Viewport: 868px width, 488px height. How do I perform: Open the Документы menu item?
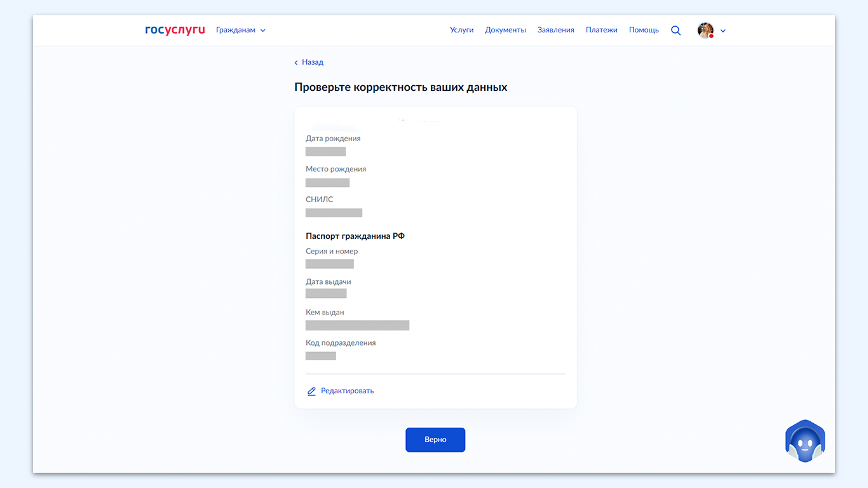[x=505, y=30]
